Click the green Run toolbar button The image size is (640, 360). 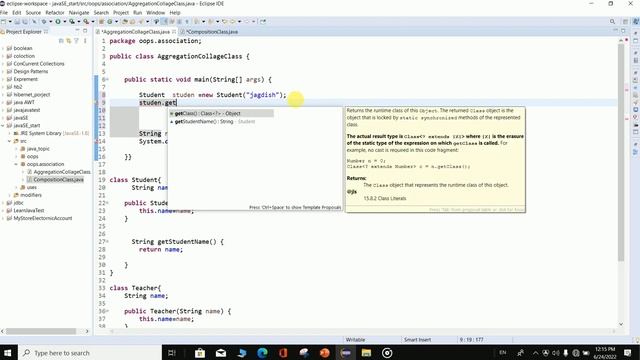pos(58,22)
